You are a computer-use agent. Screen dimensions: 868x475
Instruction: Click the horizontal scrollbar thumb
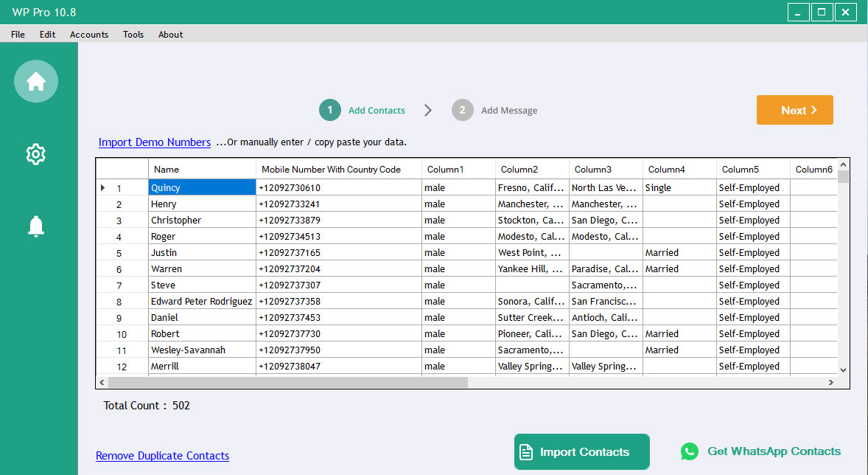[x=288, y=383]
